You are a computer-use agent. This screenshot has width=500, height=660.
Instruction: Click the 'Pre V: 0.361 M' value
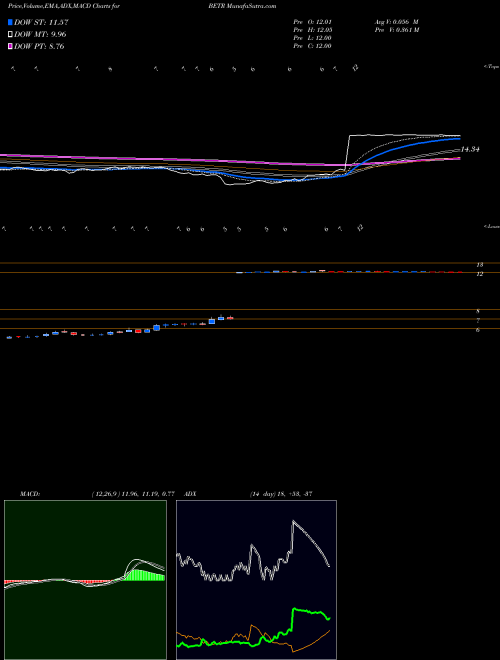[396, 30]
